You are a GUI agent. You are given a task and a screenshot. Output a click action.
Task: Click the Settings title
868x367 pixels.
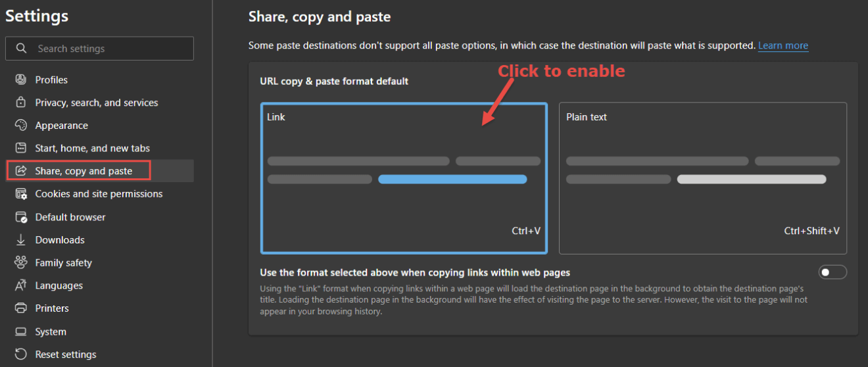(x=37, y=16)
